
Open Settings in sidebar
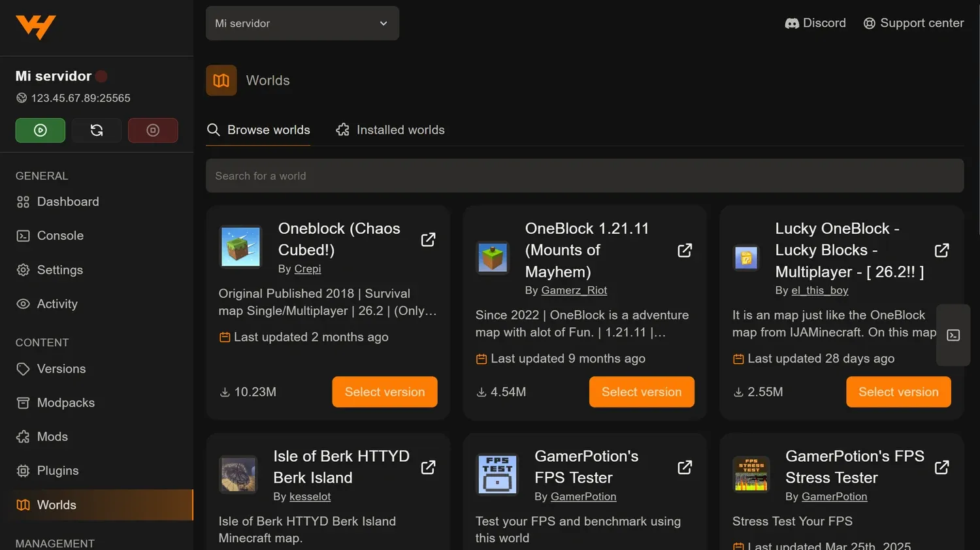[97, 270]
